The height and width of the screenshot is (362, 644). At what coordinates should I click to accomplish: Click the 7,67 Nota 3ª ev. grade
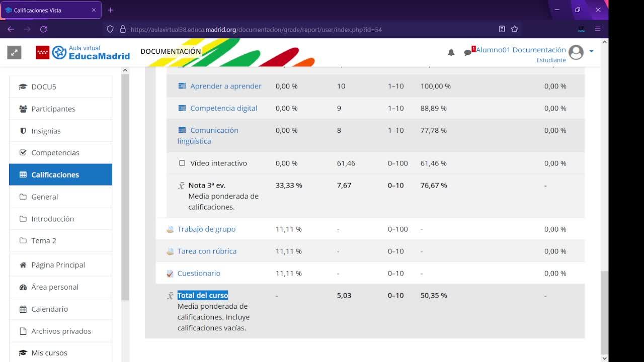(344, 186)
